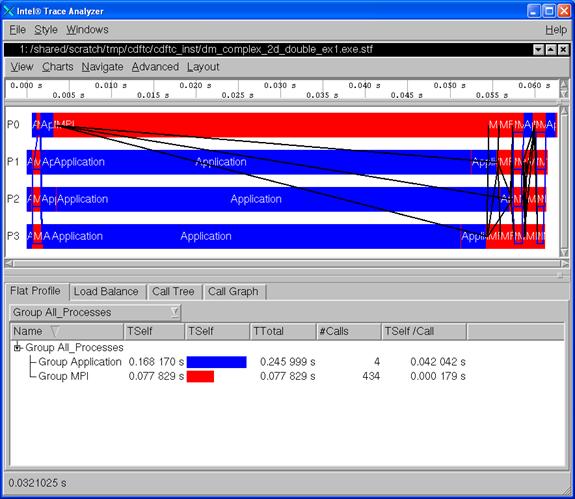Click the P0 process label
Screen dimensions: 575x499
point(13,125)
